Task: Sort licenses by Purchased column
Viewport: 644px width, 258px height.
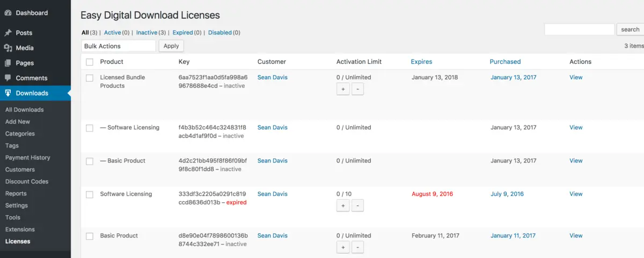Action: 505,62
